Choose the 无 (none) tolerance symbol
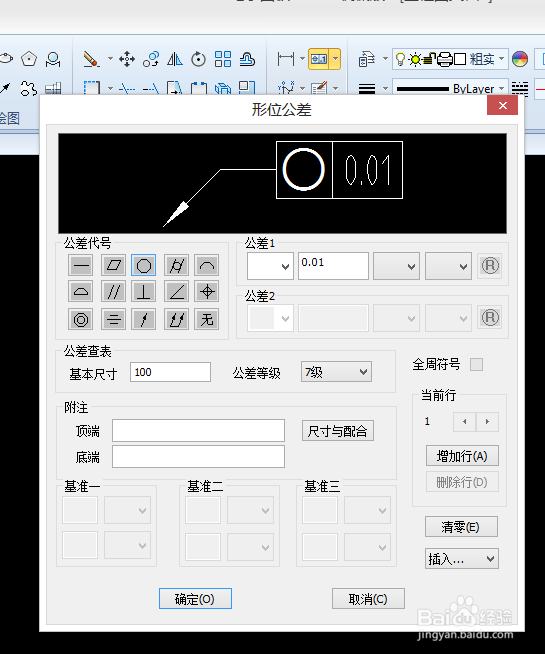This screenshot has width=545, height=654. tap(207, 319)
